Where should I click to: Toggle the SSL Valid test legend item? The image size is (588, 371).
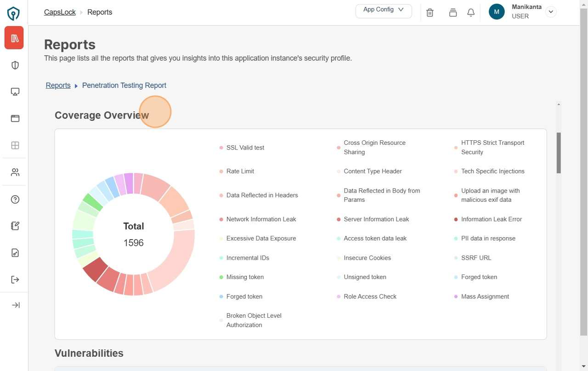point(245,148)
